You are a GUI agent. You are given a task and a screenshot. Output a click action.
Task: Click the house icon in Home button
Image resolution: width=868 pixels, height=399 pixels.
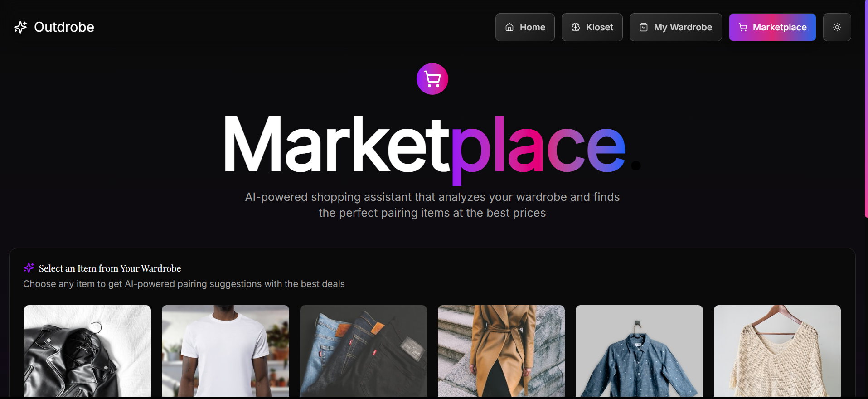click(509, 27)
